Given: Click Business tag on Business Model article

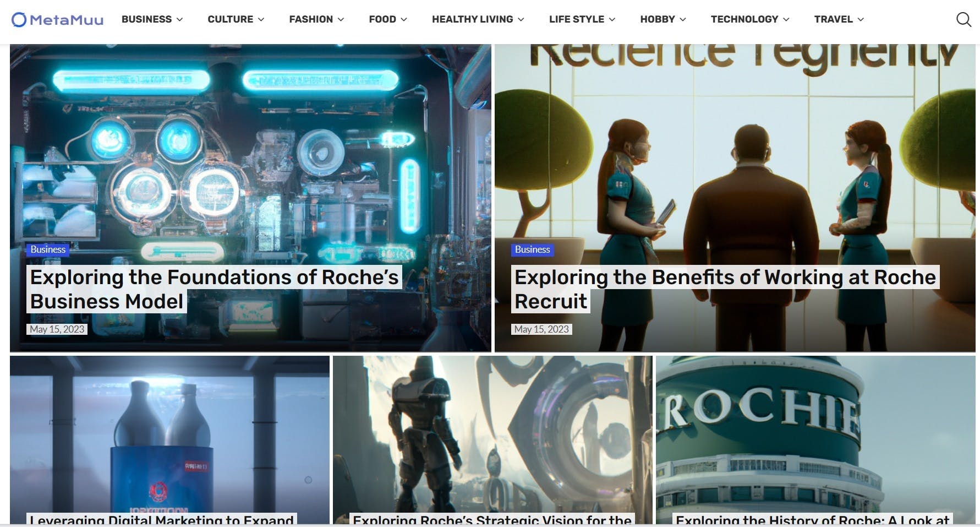Looking at the screenshot, I should (x=48, y=249).
